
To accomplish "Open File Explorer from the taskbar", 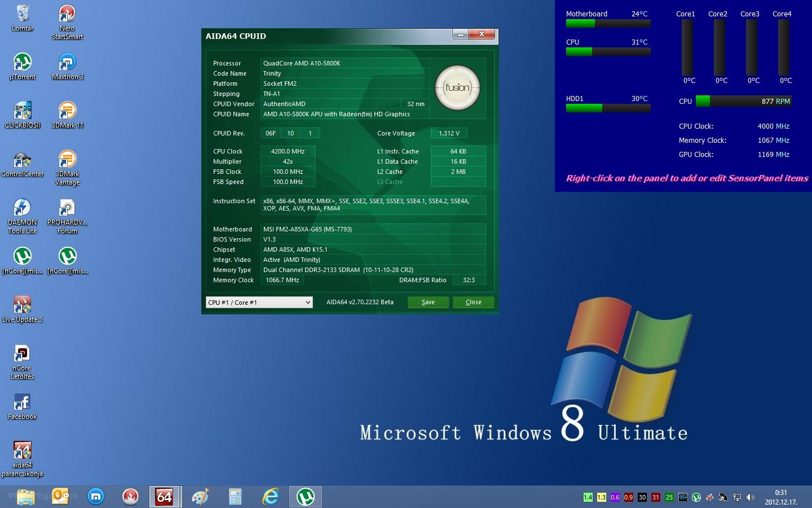I will 26,497.
